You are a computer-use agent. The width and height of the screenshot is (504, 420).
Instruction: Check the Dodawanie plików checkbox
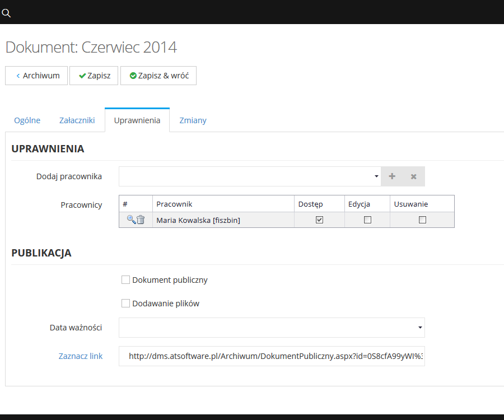(x=125, y=303)
